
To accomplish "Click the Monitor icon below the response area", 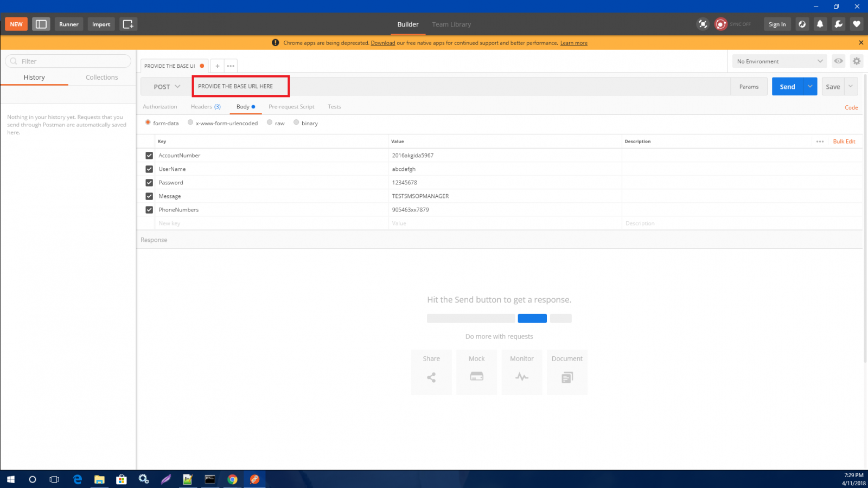I will pyautogui.click(x=521, y=376).
